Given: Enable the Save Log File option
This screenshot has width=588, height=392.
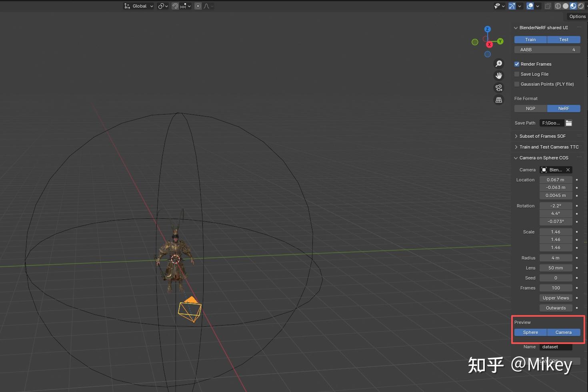Looking at the screenshot, I should [x=517, y=74].
